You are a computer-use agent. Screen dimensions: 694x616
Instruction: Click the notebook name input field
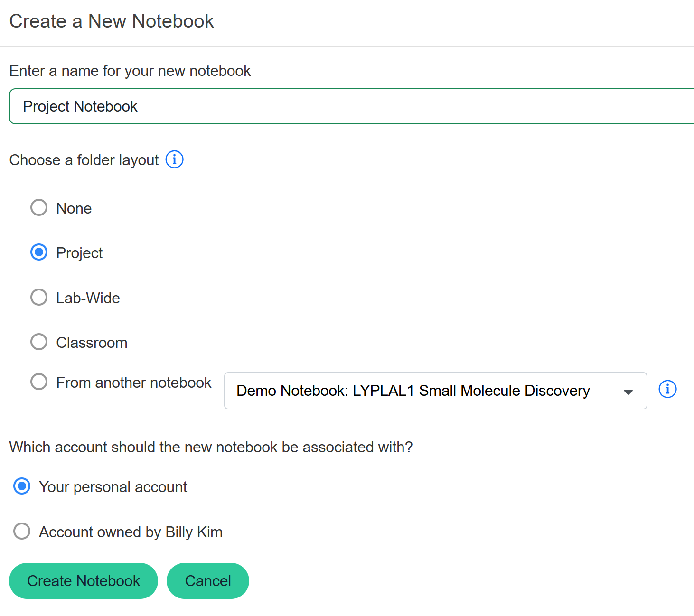[x=351, y=106]
